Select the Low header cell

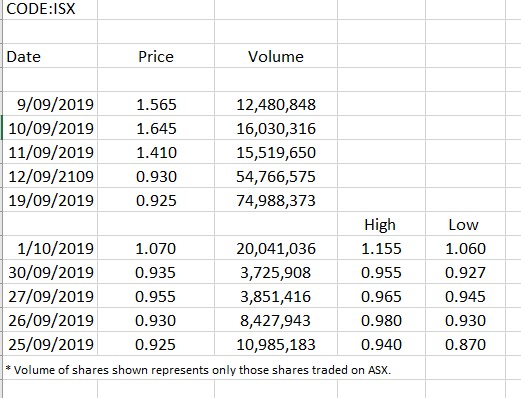[465, 224]
